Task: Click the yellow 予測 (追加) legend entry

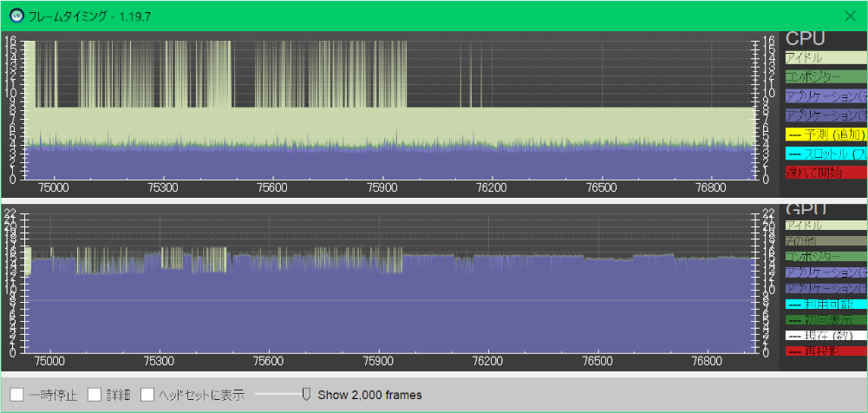Action: click(x=825, y=134)
